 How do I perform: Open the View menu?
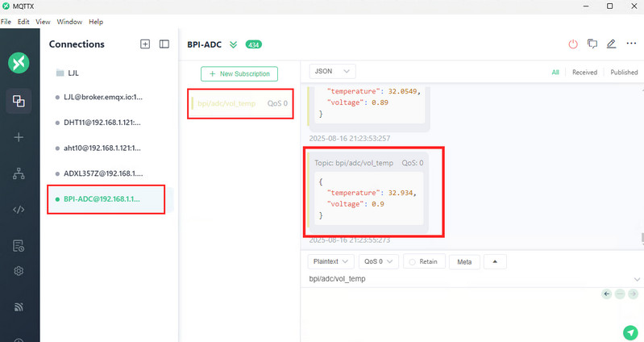tap(43, 22)
